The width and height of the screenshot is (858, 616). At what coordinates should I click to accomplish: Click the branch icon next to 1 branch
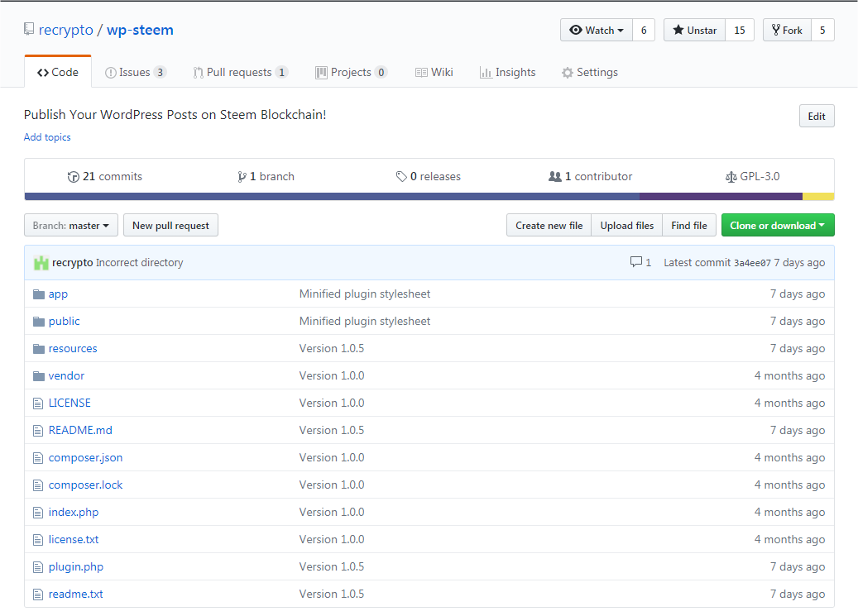[x=242, y=177]
